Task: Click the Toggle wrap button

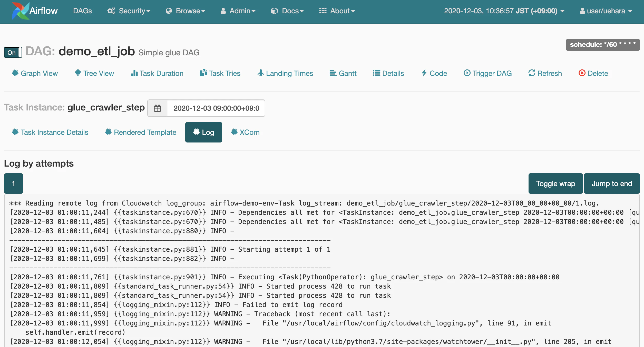Action: coord(555,183)
